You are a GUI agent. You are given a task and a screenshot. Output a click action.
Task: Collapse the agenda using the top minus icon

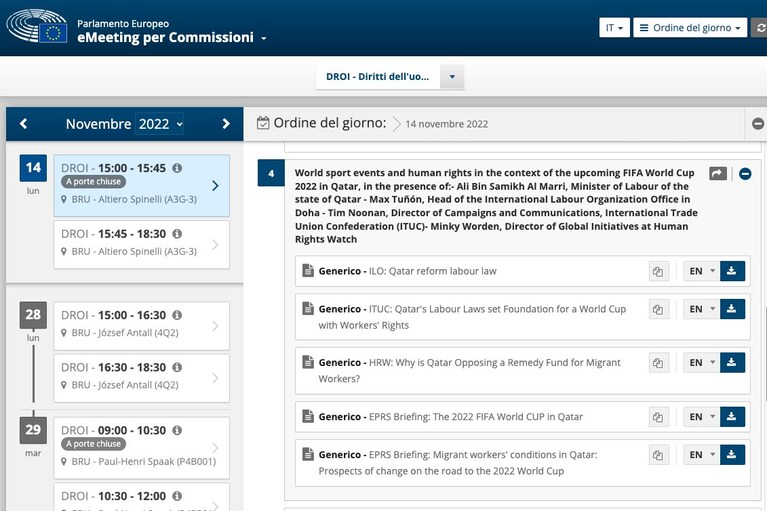[758, 124]
